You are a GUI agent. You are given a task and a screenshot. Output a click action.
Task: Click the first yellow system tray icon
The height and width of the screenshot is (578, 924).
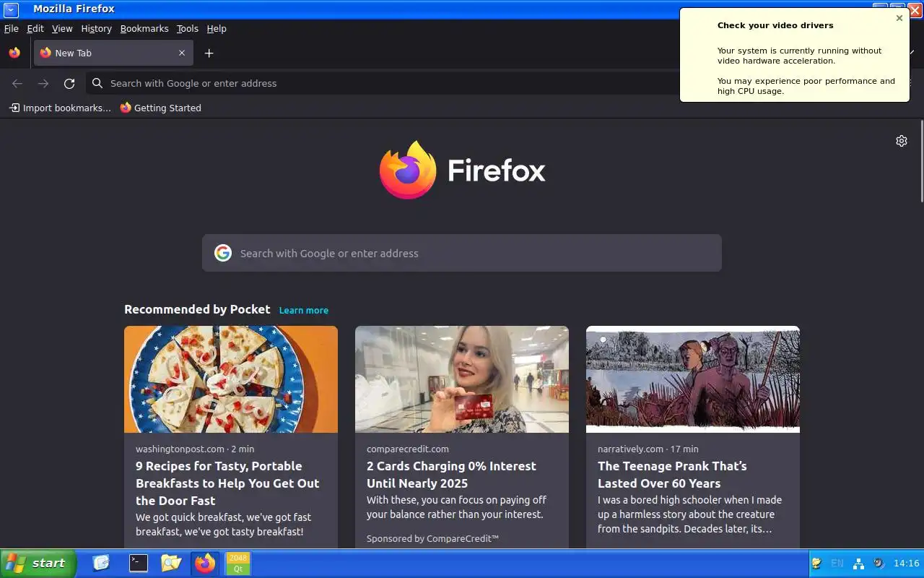tap(816, 563)
